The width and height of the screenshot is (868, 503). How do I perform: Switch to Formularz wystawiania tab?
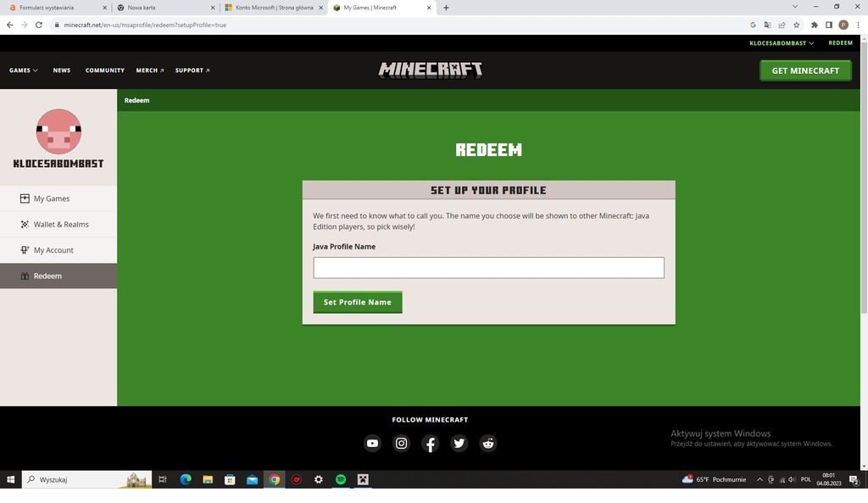coord(56,8)
